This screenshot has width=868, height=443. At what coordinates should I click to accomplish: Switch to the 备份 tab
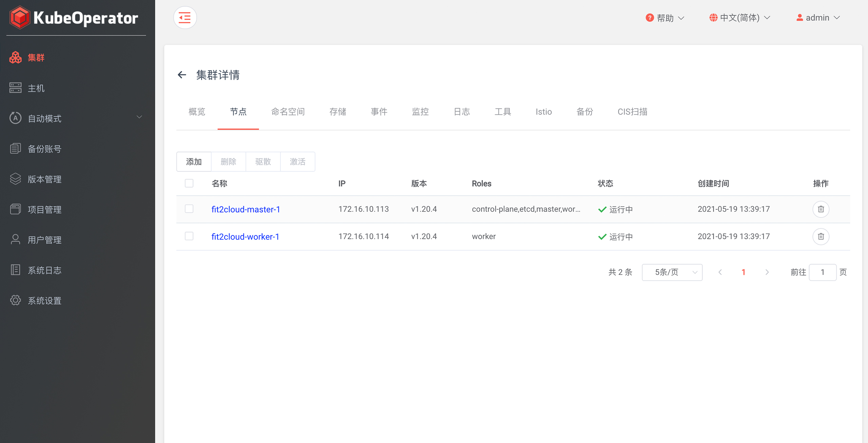coord(585,112)
